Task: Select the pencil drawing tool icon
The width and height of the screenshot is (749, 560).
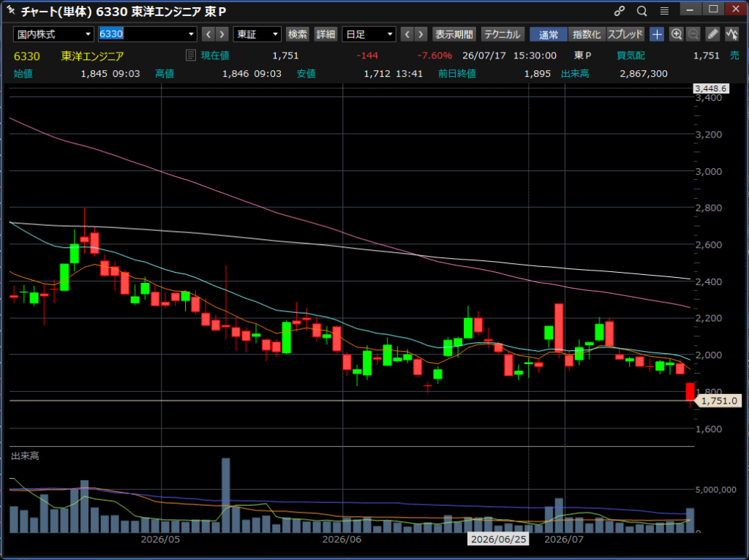Action: [x=712, y=34]
